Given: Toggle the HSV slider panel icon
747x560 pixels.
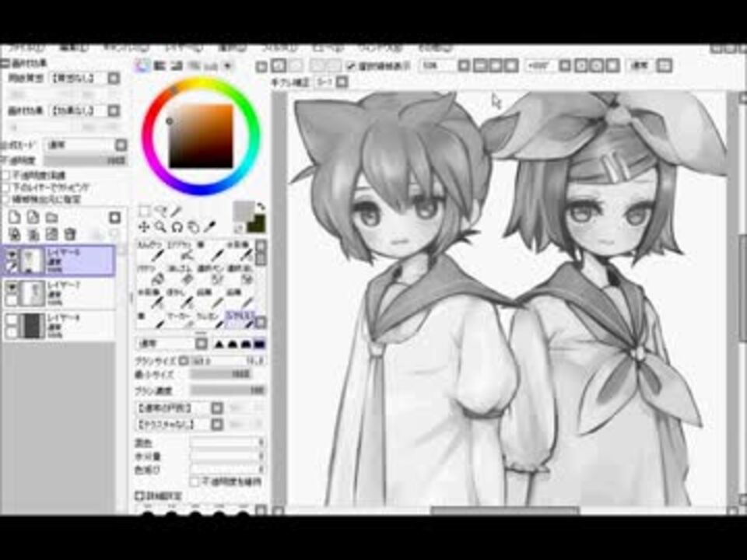Looking at the screenshot, I should click(177, 65).
